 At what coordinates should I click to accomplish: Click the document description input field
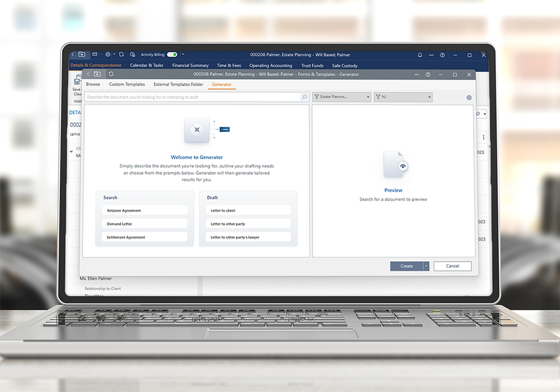(x=190, y=97)
